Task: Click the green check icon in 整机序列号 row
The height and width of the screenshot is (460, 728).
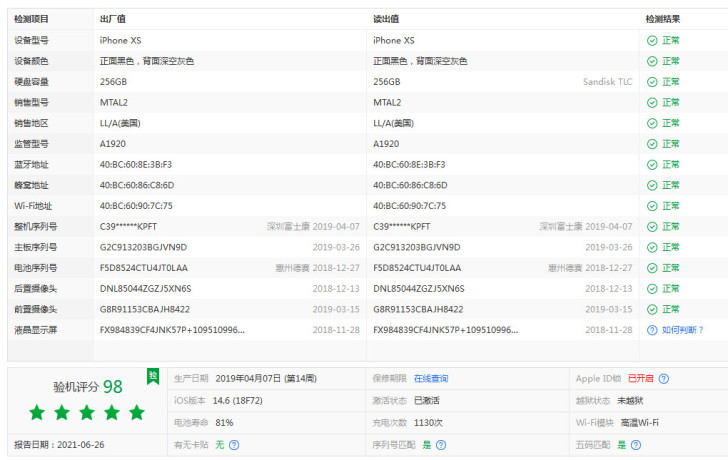Action: [x=652, y=227]
